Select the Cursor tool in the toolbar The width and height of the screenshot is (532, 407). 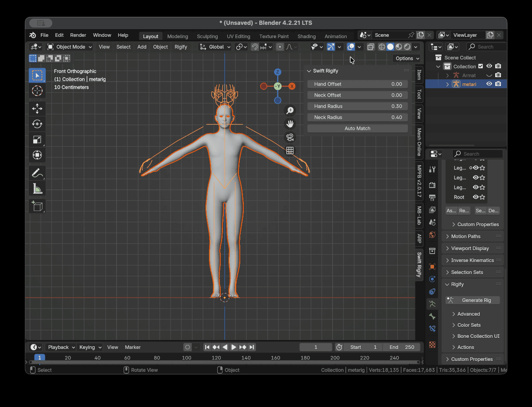[x=37, y=91]
